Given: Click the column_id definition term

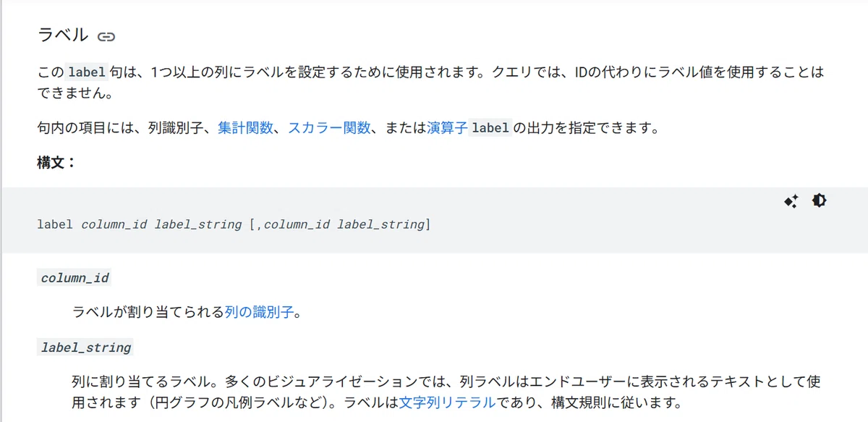Looking at the screenshot, I should 75,278.
